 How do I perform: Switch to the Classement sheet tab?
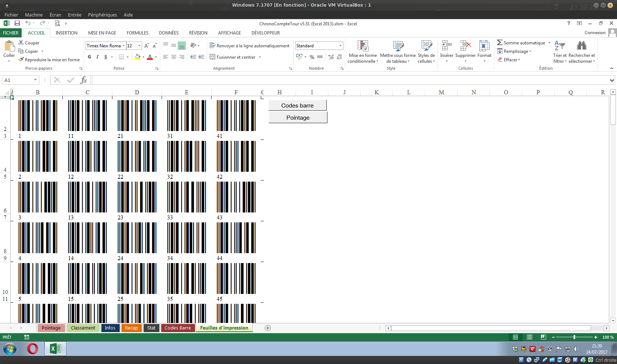coord(83,328)
